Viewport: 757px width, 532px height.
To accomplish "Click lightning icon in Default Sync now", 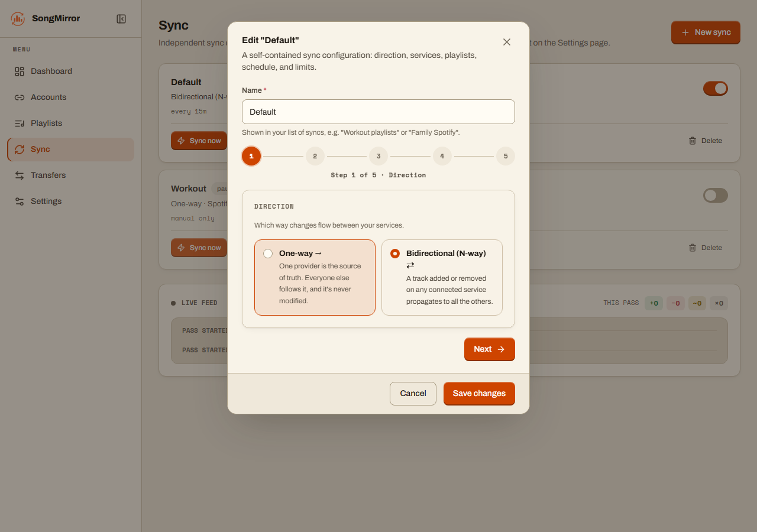I will (x=182, y=141).
